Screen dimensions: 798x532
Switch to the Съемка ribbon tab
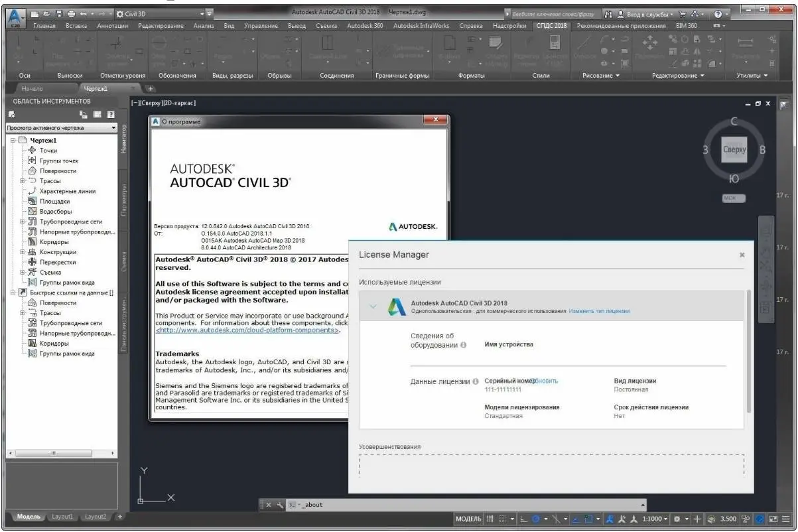pos(326,26)
